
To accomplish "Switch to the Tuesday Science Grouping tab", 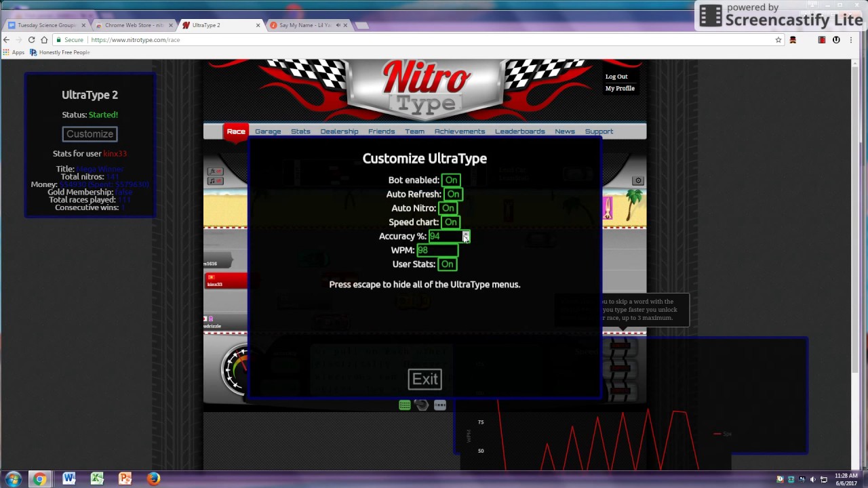I will [47, 25].
